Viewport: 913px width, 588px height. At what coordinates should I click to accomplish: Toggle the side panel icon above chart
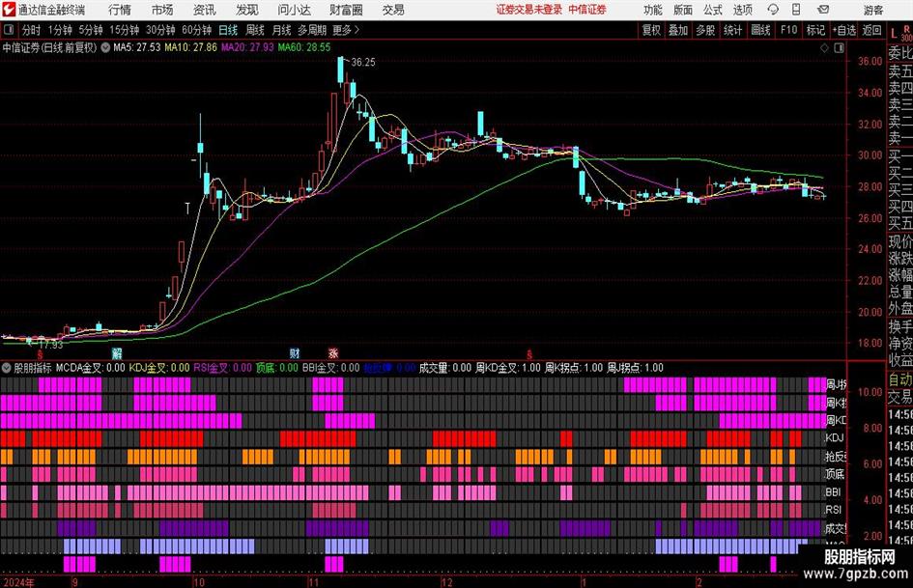839,48
